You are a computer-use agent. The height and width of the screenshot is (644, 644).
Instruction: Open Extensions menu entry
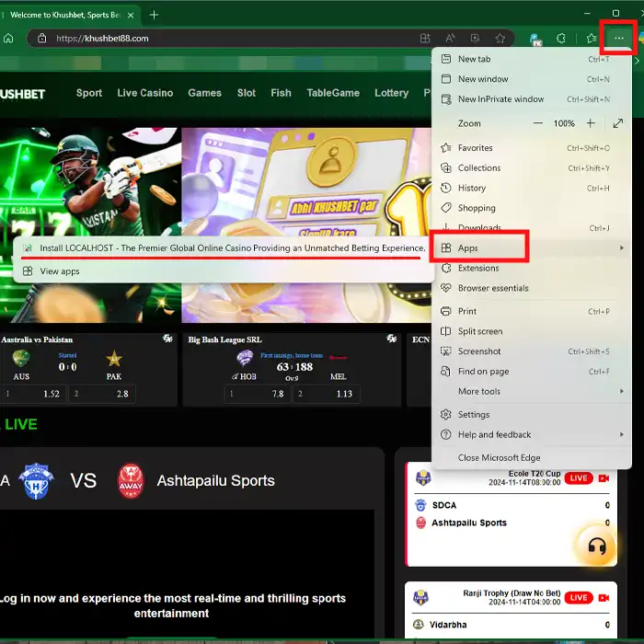pyautogui.click(x=531, y=269)
